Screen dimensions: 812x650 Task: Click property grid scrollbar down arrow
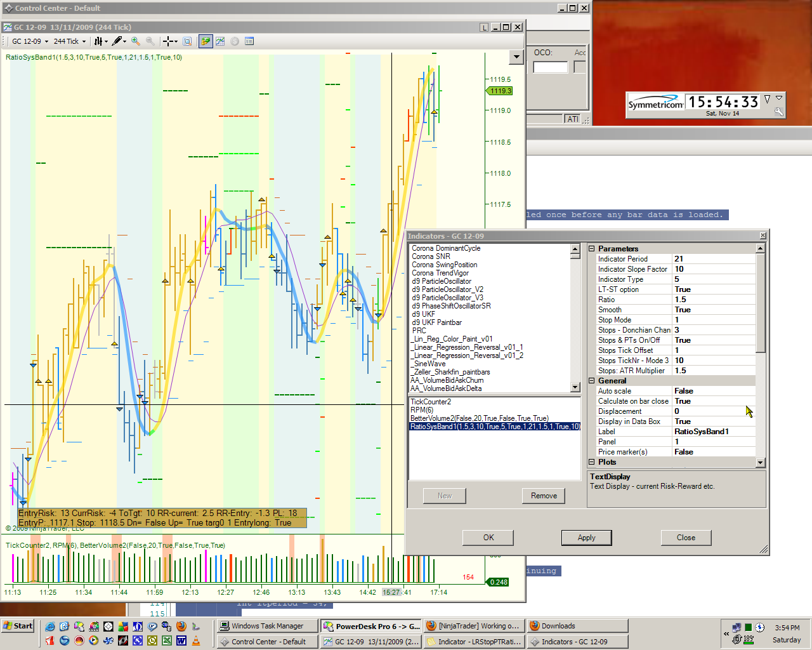pos(761,462)
